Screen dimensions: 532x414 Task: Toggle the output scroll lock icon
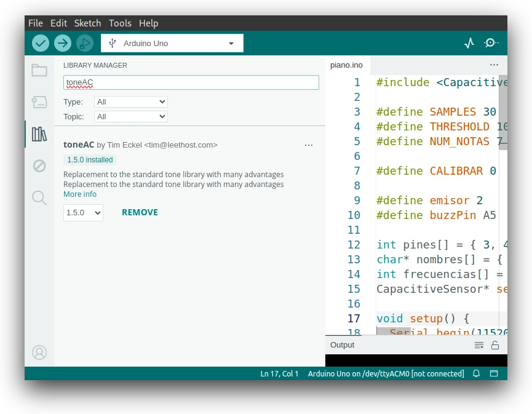(495, 345)
